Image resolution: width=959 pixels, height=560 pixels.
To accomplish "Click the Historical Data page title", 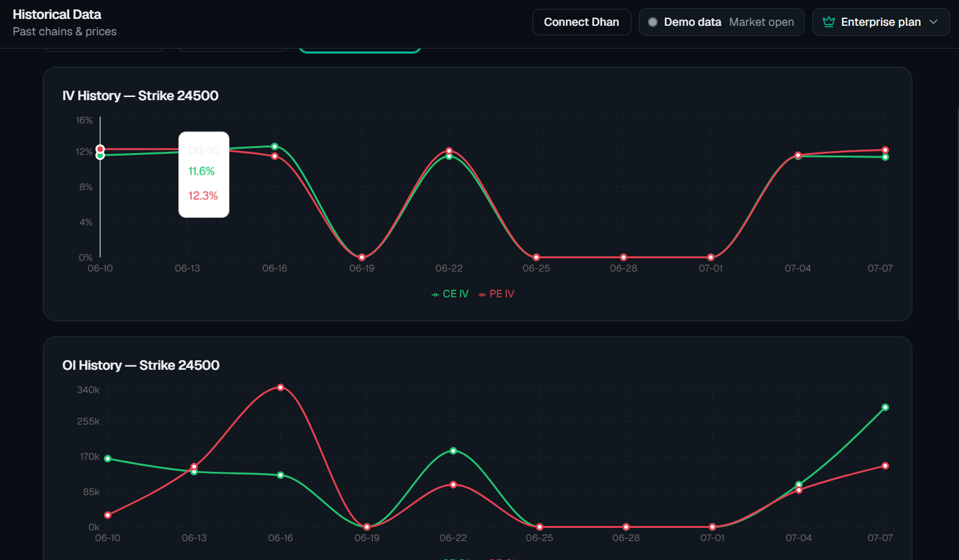I will pyautogui.click(x=57, y=14).
